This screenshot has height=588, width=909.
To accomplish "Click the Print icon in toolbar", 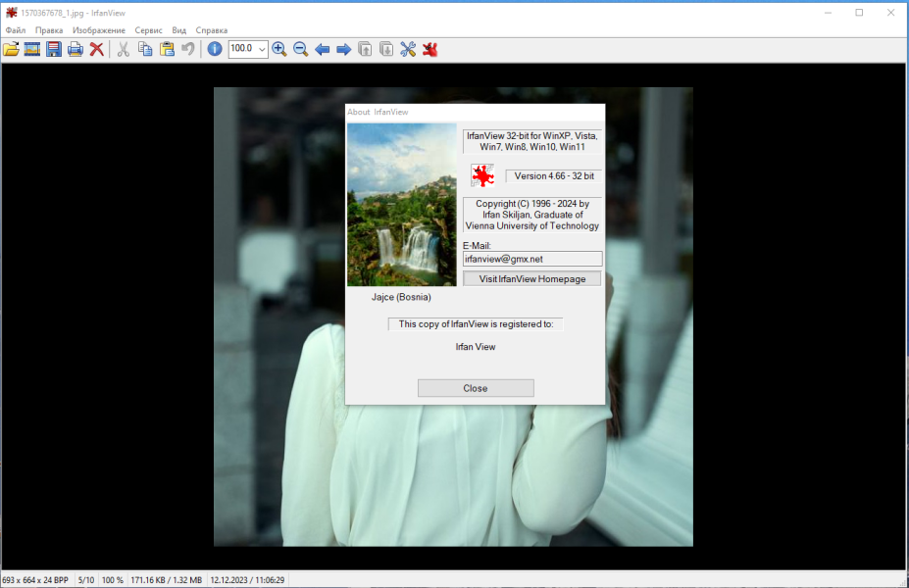I will click(76, 49).
